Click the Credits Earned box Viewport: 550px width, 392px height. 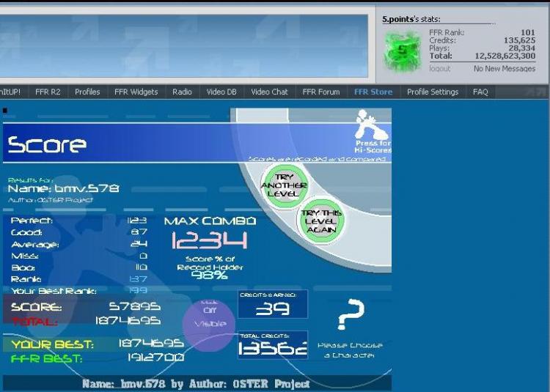pos(273,304)
